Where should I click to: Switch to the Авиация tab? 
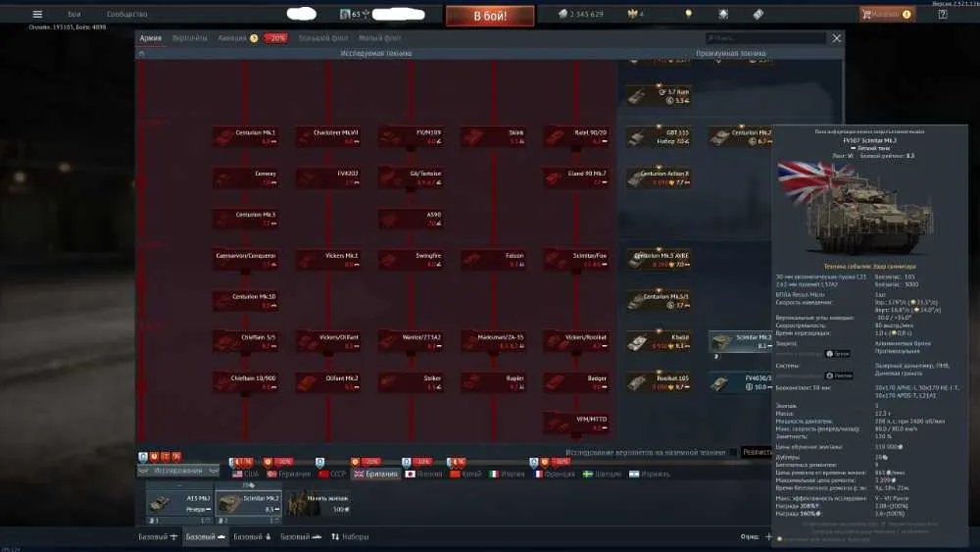pos(232,38)
